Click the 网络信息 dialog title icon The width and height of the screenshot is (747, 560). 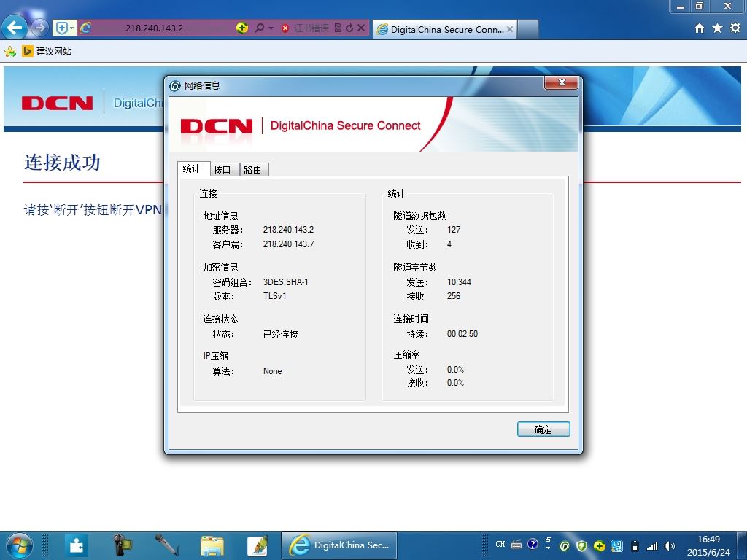pyautogui.click(x=175, y=86)
